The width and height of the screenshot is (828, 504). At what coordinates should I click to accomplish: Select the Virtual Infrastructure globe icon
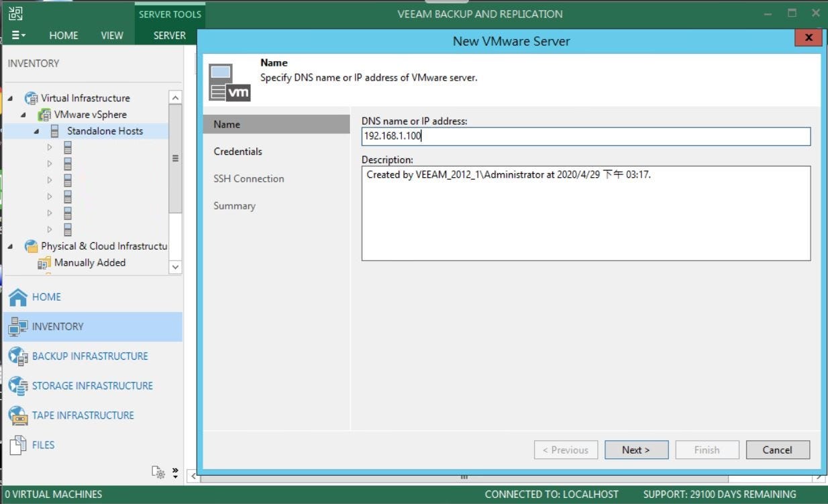click(x=32, y=98)
